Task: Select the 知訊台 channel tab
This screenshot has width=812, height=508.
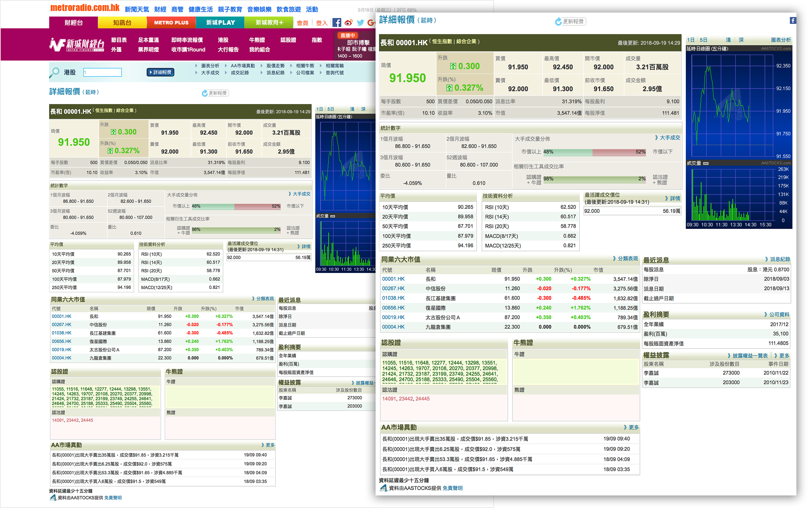Action: [122, 23]
